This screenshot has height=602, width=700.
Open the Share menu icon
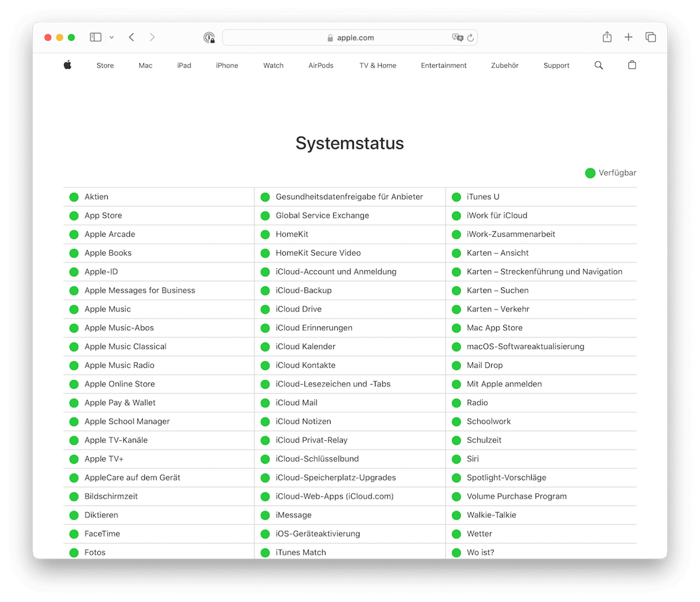click(x=607, y=37)
